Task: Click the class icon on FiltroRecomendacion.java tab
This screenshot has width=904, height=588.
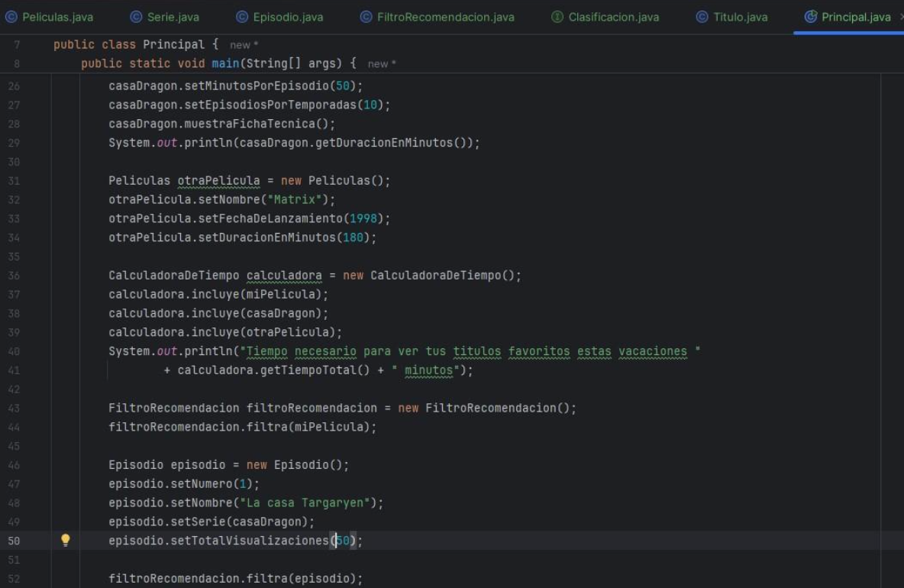Action: click(x=366, y=18)
